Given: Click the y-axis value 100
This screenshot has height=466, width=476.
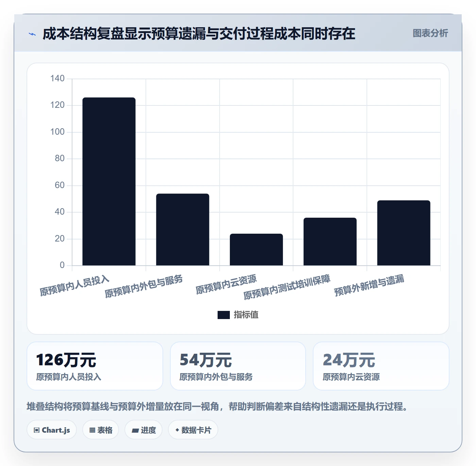Looking at the screenshot, I should tap(57, 132).
